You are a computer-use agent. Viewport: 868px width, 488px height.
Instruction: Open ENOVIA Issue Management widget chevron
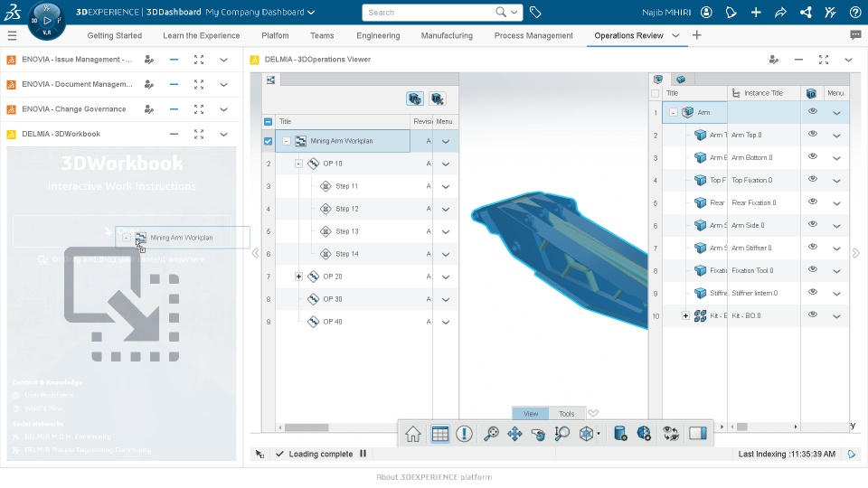pos(223,60)
